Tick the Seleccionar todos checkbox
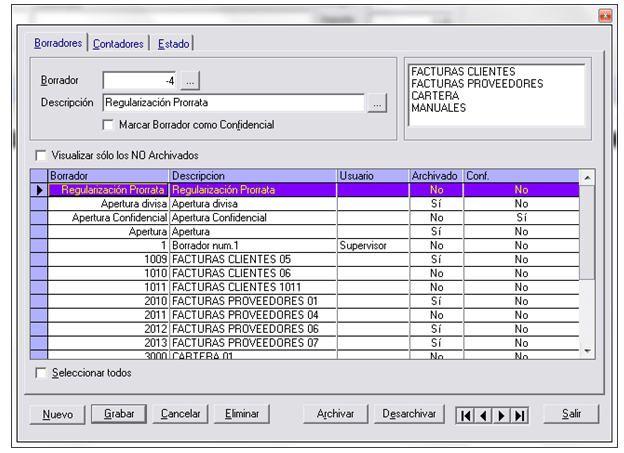The width and height of the screenshot is (624, 453). (x=41, y=373)
